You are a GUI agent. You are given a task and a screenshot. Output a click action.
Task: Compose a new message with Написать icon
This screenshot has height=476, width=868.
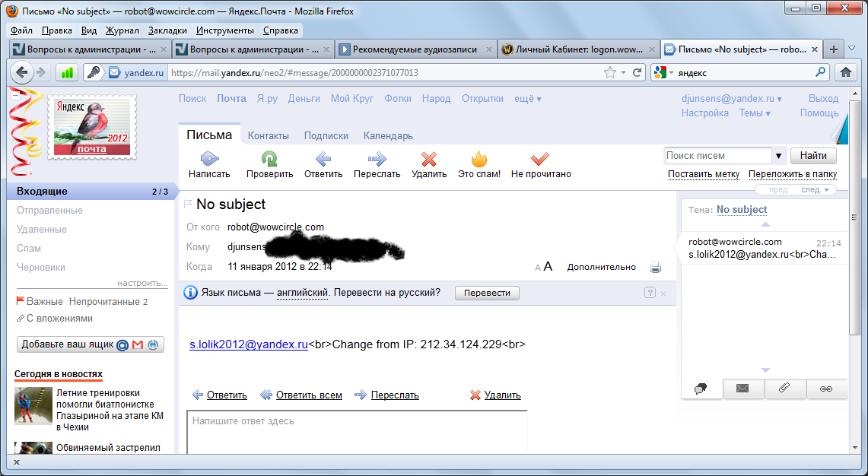[x=209, y=160]
